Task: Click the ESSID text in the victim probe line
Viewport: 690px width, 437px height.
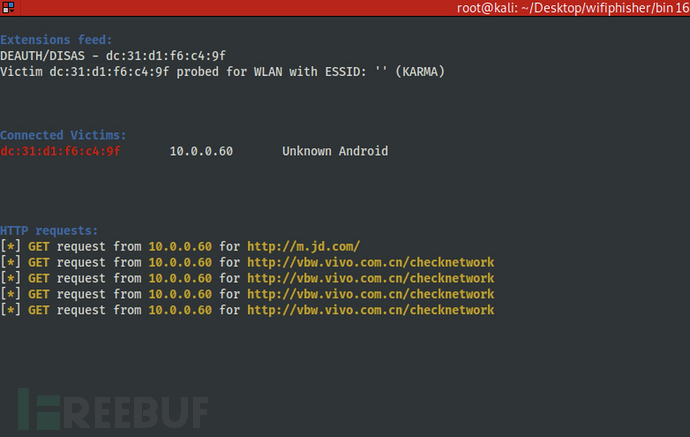Action: pyautogui.click(x=345, y=72)
